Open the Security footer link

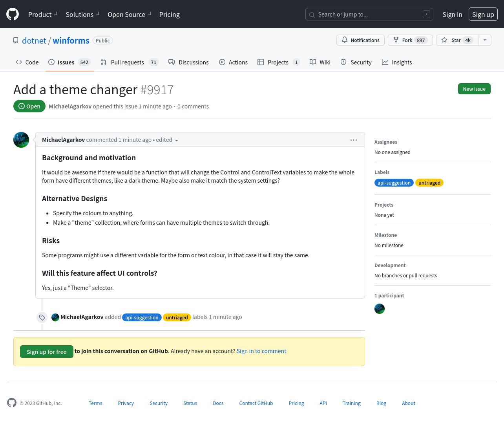159,403
